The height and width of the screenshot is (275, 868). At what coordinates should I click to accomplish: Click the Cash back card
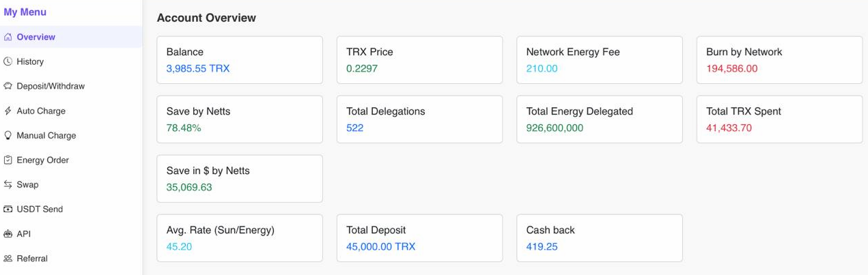[x=599, y=237]
